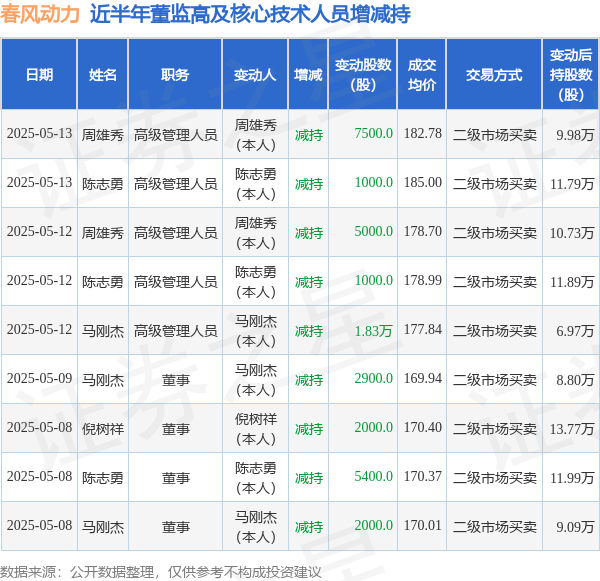Select the 5000.0 shares value

[x=373, y=232]
